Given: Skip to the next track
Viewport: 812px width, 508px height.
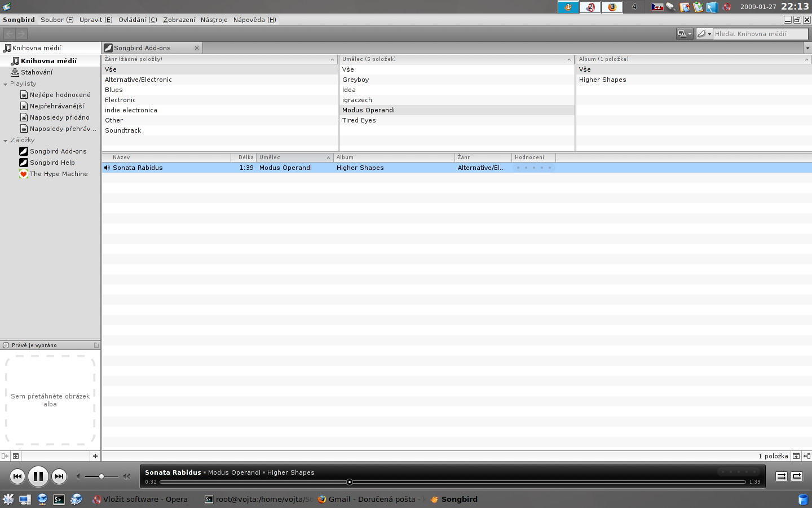Looking at the screenshot, I should point(59,476).
